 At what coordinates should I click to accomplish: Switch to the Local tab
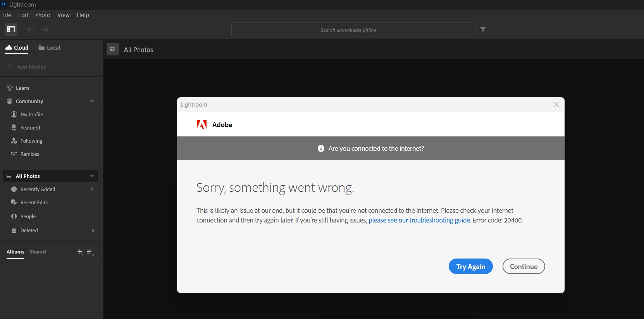tap(49, 48)
